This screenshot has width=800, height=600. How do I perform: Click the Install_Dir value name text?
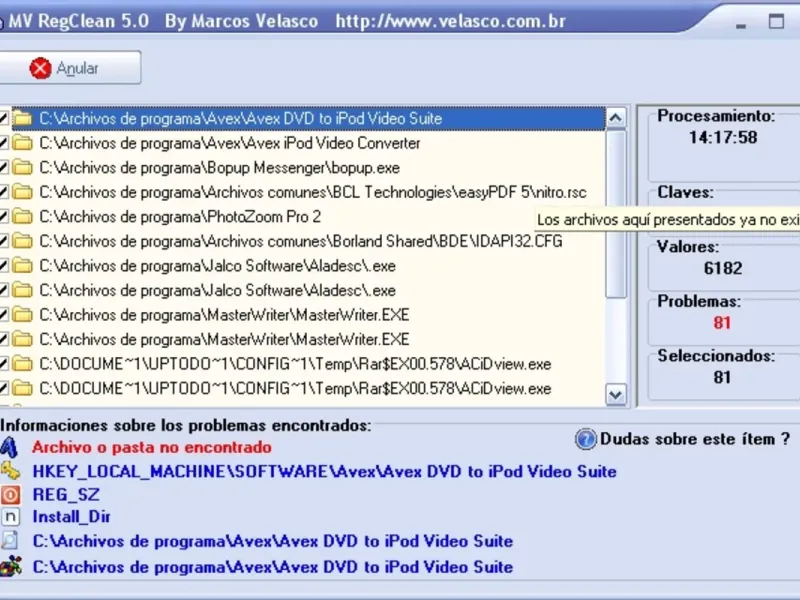coord(71,517)
